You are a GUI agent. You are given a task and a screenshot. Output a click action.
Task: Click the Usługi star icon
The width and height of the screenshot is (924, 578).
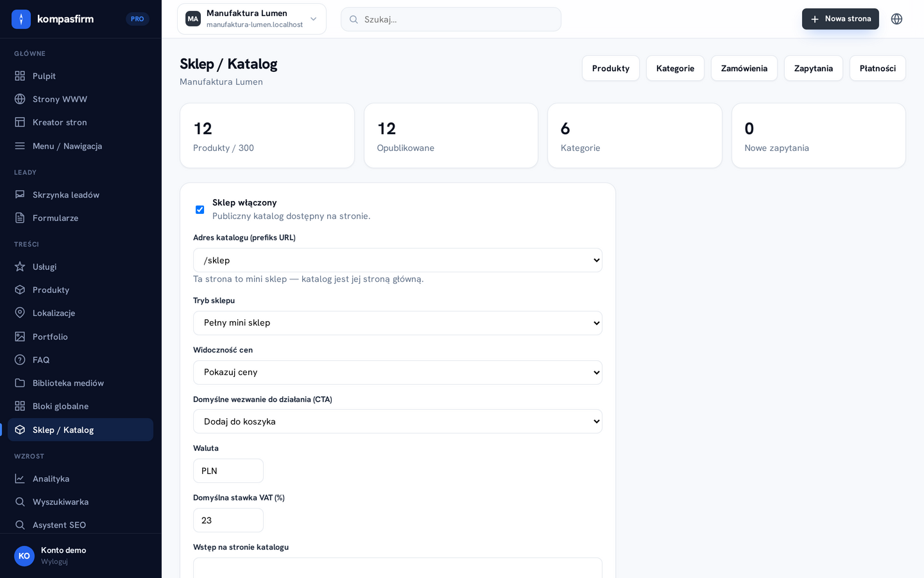pyautogui.click(x=20, y=267)
